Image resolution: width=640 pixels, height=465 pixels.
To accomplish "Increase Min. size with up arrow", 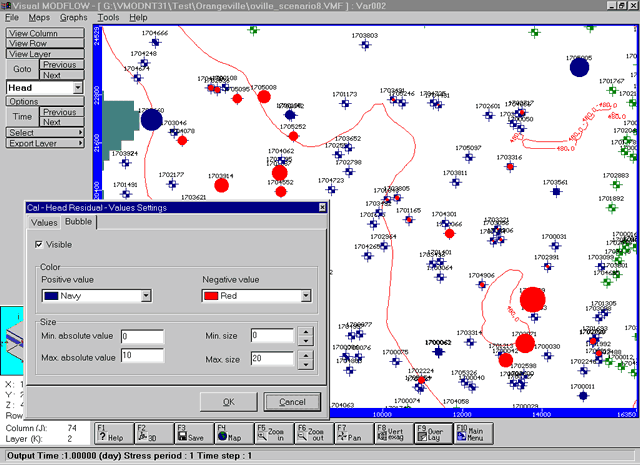I will click(x=306, y=331).
